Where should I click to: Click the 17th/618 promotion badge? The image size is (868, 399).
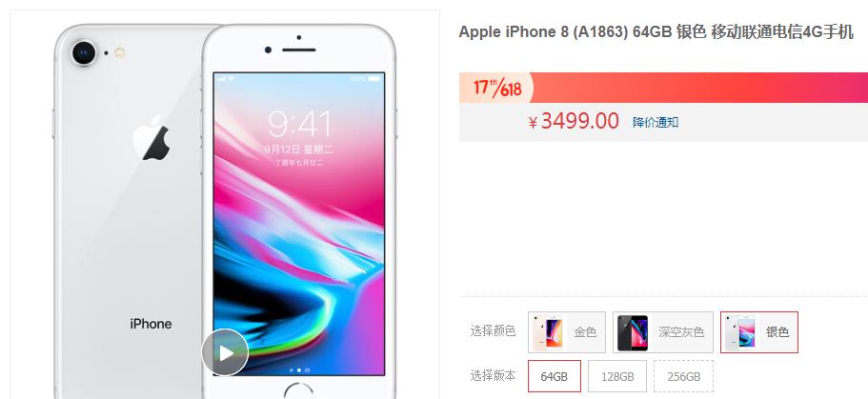[496, 88]
